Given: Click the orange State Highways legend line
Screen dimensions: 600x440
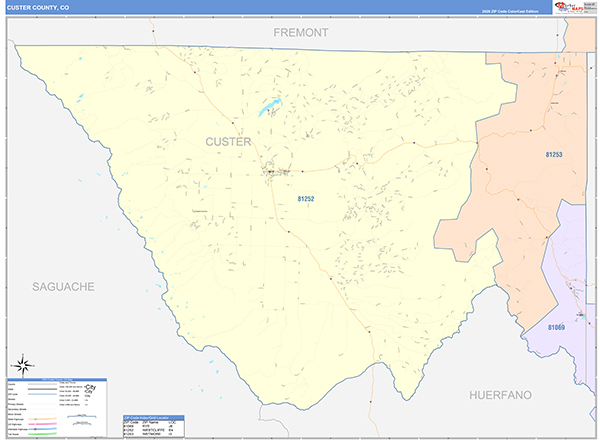Looking at the screenshot, I should point(42,419).
